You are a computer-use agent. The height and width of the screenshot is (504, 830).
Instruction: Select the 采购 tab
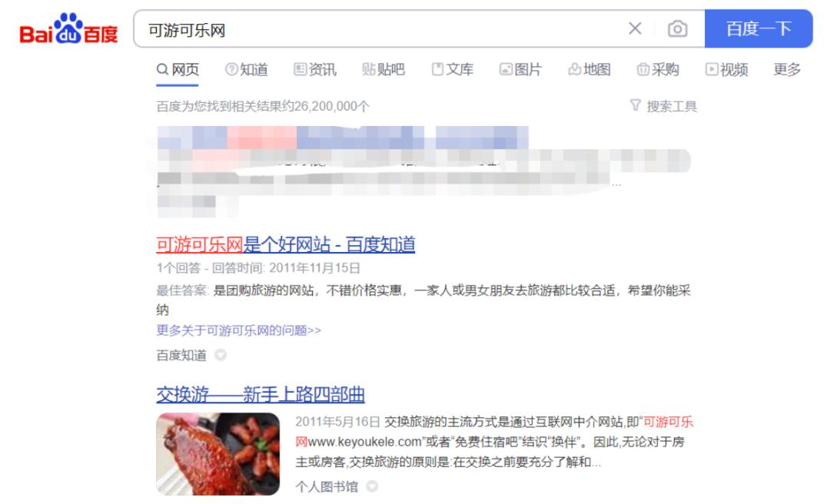pyautogui.click(x=658, y=69)
